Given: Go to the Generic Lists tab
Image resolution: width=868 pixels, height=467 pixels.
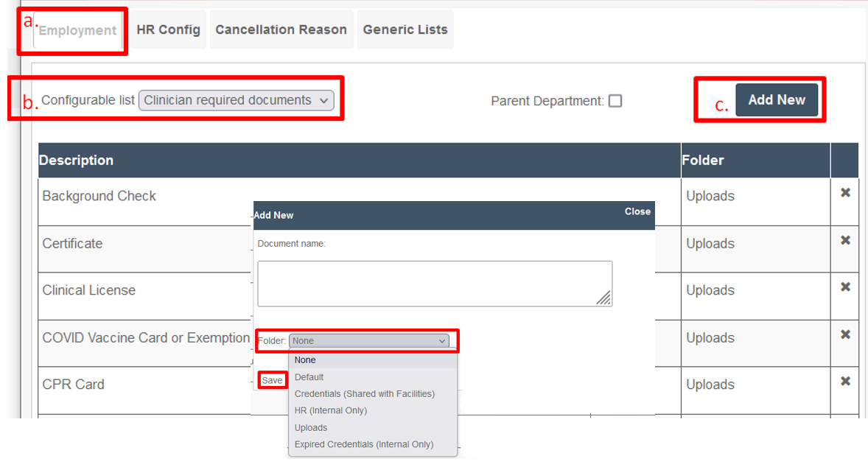Looking at the screenshot, I should (x=405, y=30).
